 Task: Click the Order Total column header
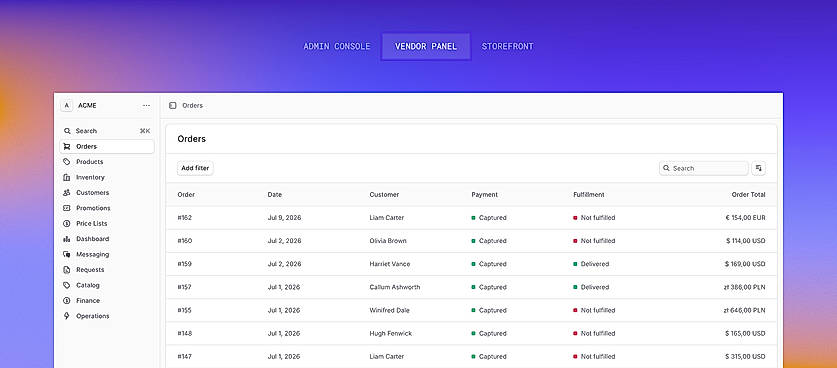tap(748, 195)
